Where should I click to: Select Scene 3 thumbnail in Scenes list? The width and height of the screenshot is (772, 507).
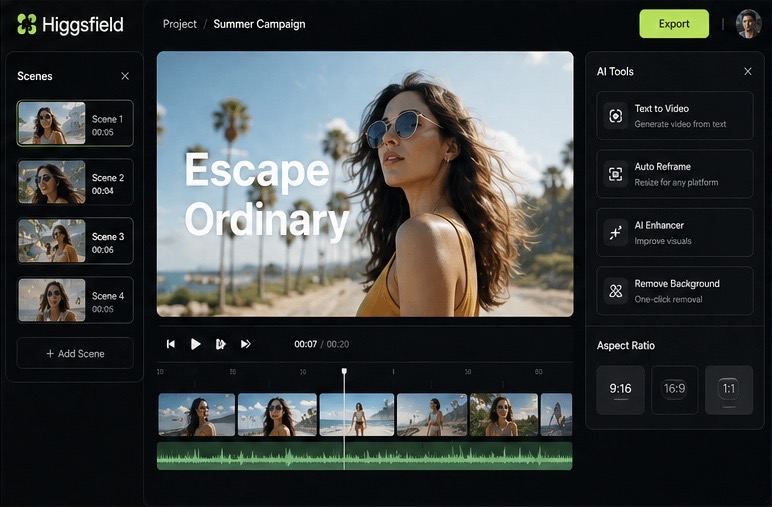[x=52, y=241]
